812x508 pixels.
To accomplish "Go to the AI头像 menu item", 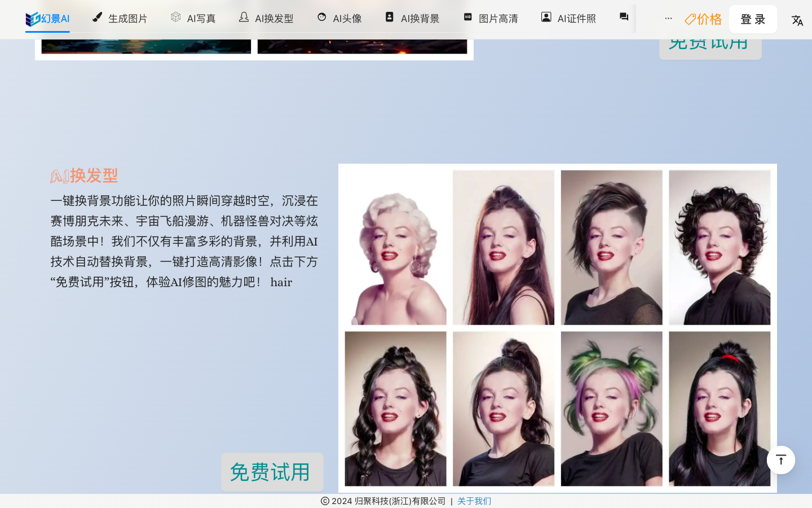I will (339, 19).
